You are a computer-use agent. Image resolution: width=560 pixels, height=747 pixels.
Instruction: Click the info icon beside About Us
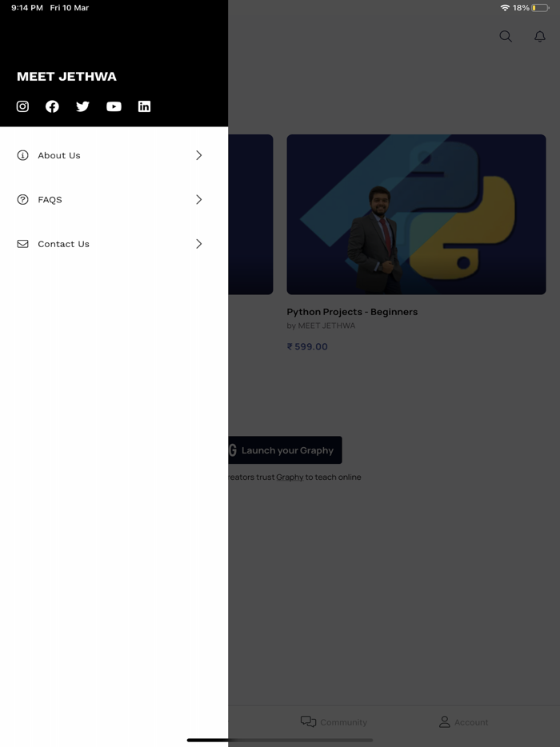(22, 155)
